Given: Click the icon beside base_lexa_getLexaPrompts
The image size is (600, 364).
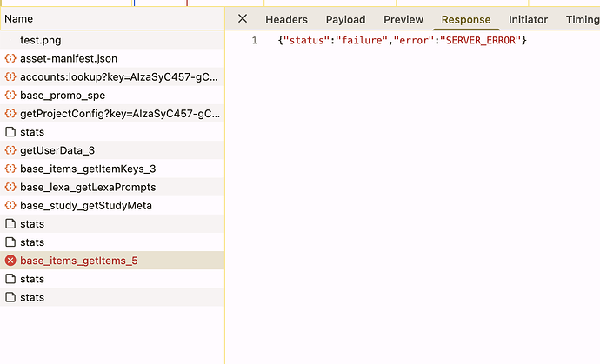Looking at the screenshot, I should coord(10,187).
